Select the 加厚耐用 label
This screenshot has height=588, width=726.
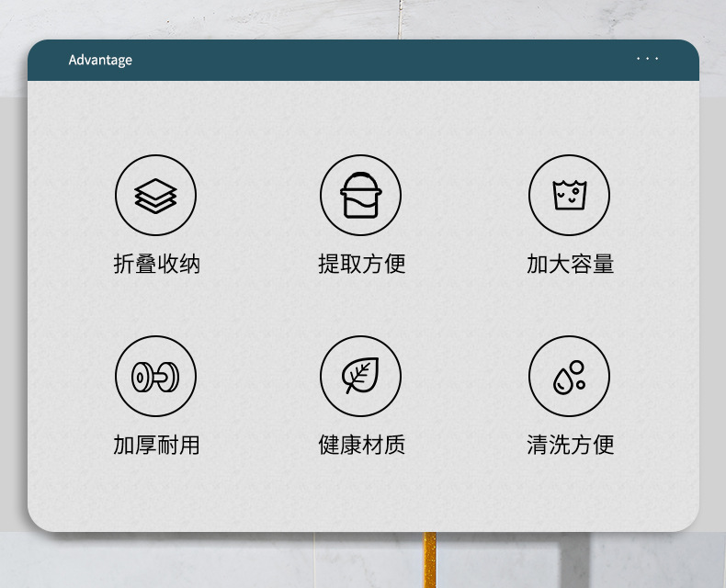coord(156,445)
